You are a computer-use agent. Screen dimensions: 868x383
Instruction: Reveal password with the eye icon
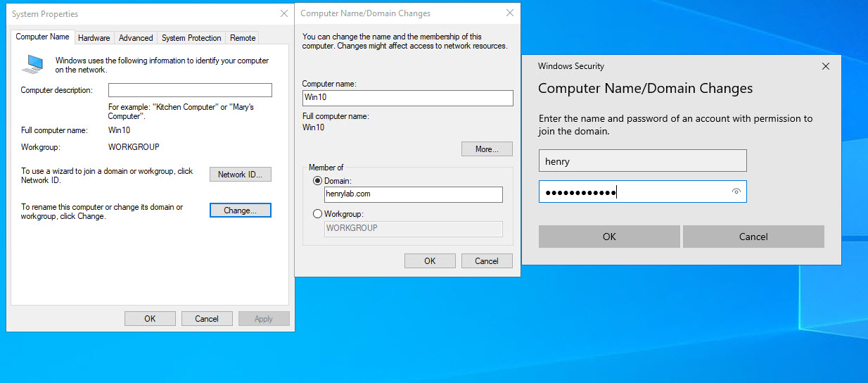tap(736, 191)
